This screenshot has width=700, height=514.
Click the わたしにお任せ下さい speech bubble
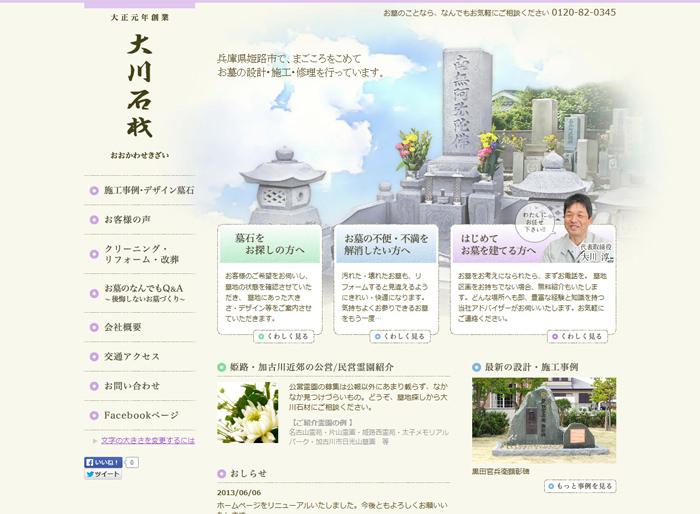[534, 222]
